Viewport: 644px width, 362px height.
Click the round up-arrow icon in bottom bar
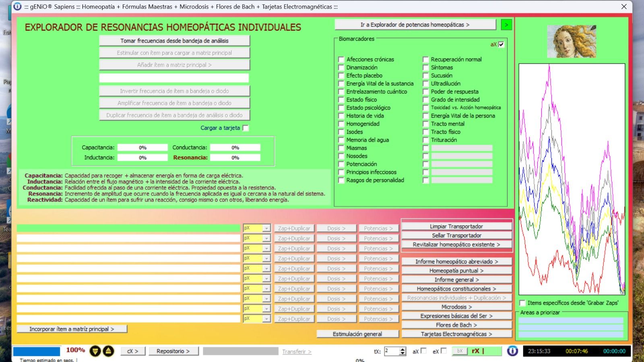(x=108, y=351)
